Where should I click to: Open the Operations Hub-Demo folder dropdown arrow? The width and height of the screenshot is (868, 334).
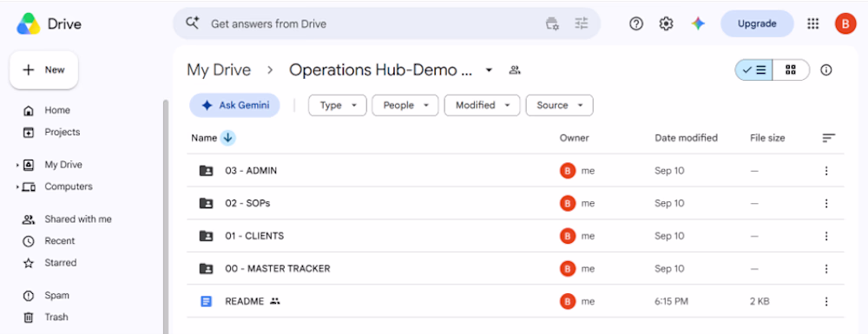(489, 70)
